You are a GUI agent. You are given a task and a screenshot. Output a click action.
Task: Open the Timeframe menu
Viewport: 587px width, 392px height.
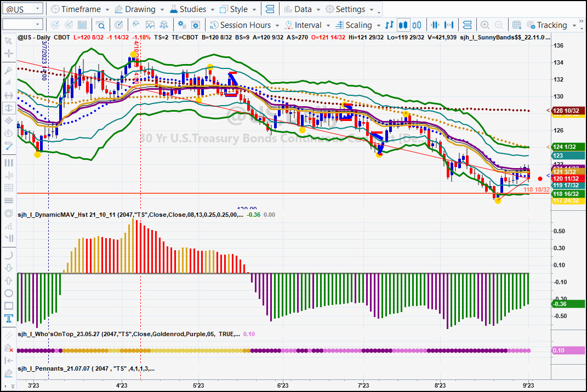tap(80, 9)
